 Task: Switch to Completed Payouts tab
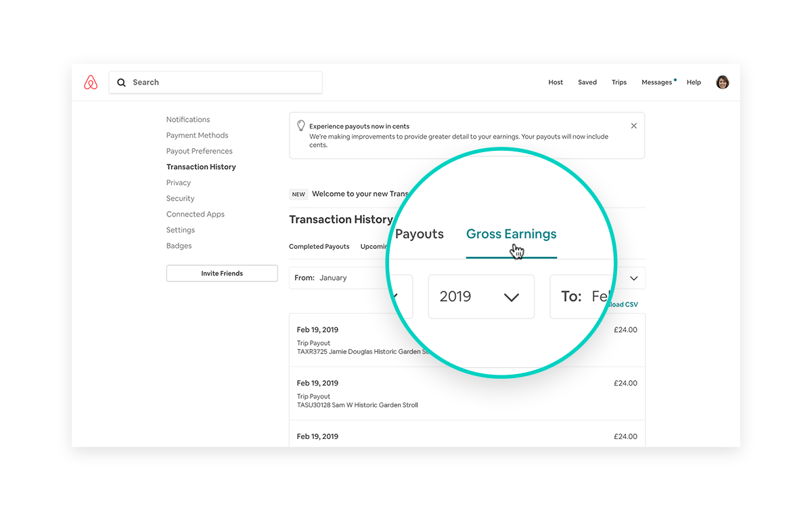click(x=319, y=247)
